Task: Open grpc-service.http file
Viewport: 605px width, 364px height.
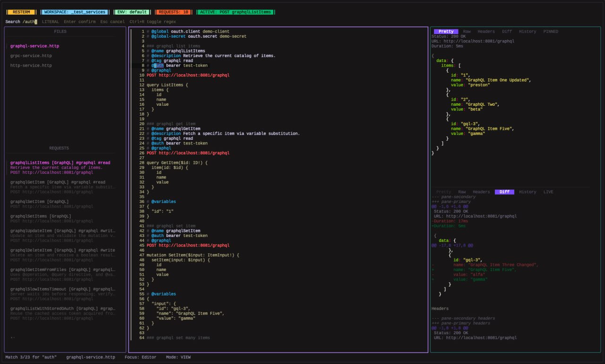Action: [x=31, y=56]
